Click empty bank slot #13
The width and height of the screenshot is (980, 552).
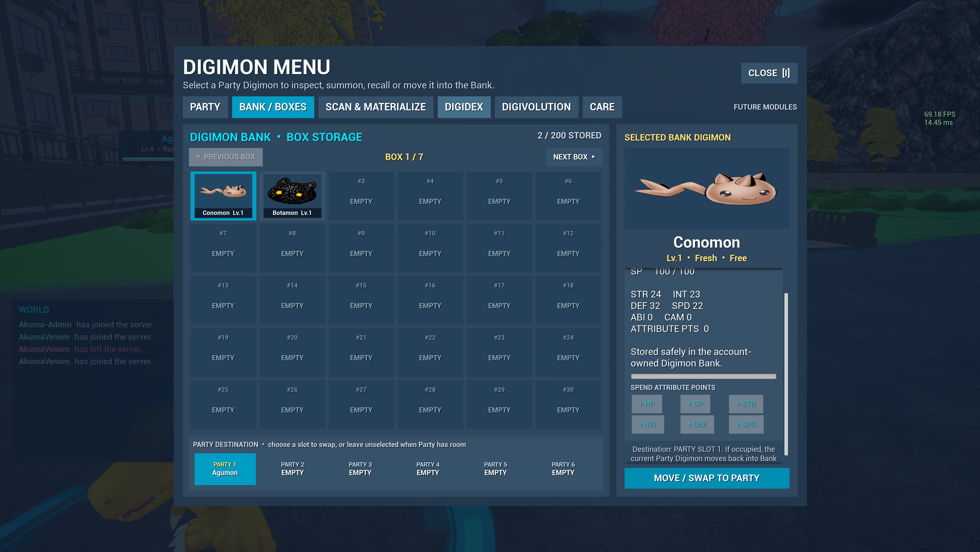point(223,300)
